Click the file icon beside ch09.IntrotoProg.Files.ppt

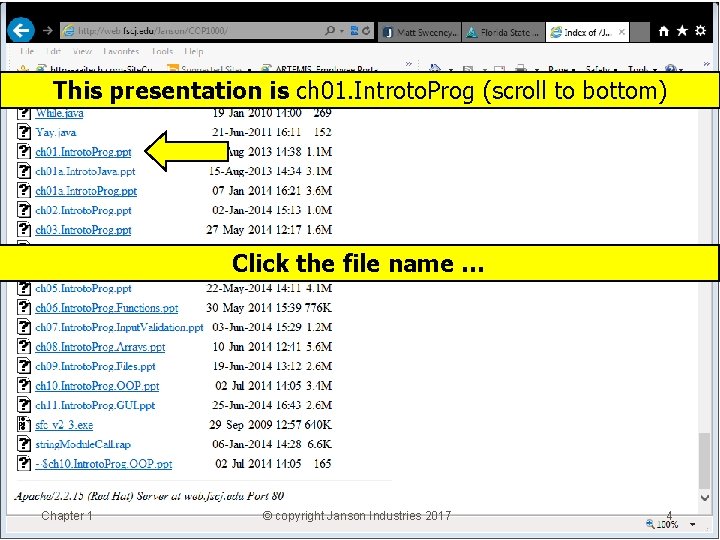click(x=23, y=366)
